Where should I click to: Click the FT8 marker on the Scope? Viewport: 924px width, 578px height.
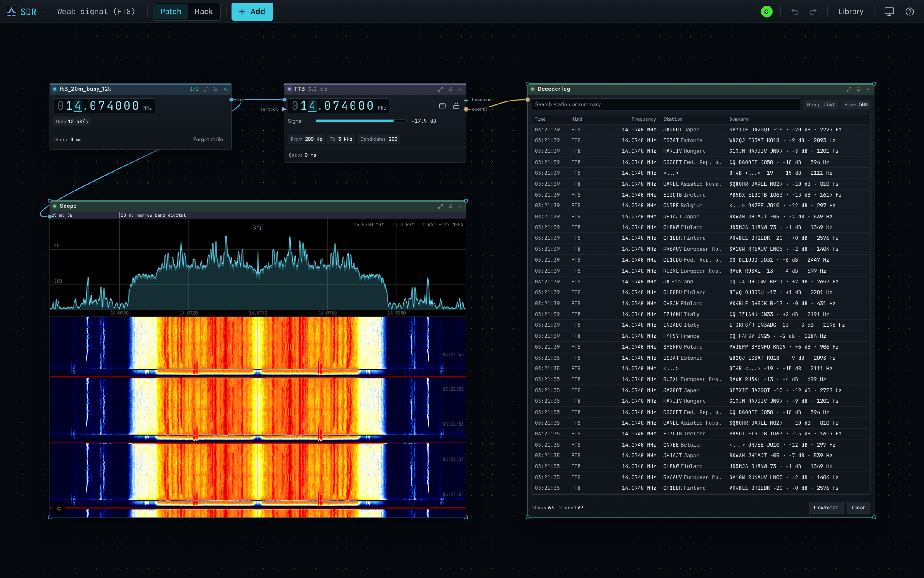point(258,228)
